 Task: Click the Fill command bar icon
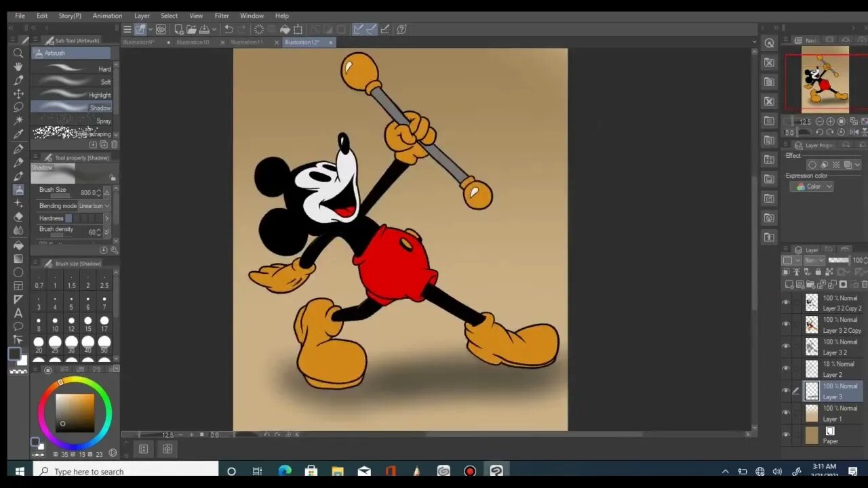click(285, 29)
